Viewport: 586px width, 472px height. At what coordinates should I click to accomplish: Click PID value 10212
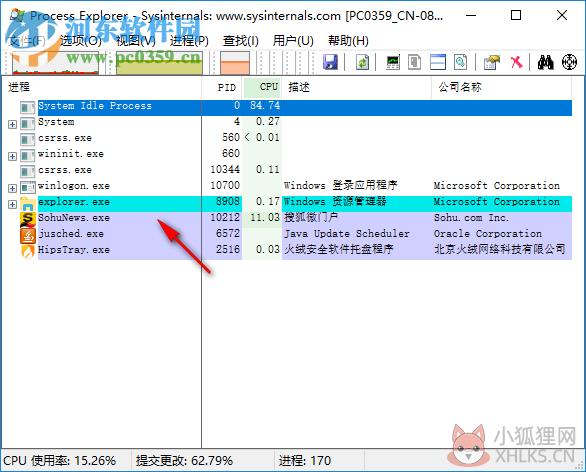click(x=225, y=218)
